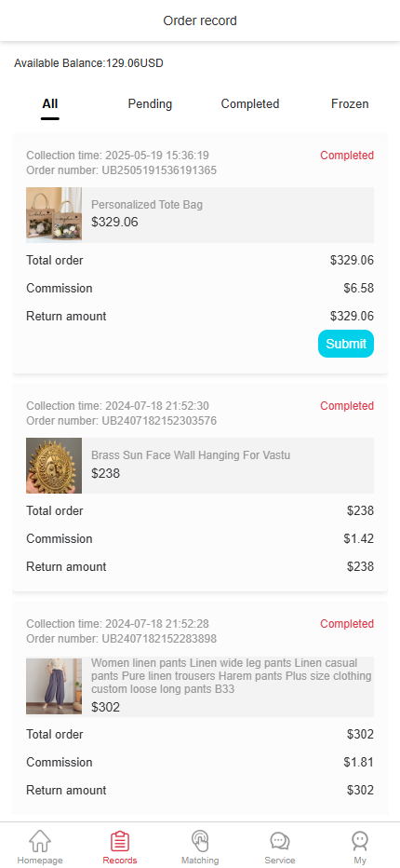Select order number UB2505191536191365
Image resolution: width=400 pixels, height=868 pixels.
[121, 170]
